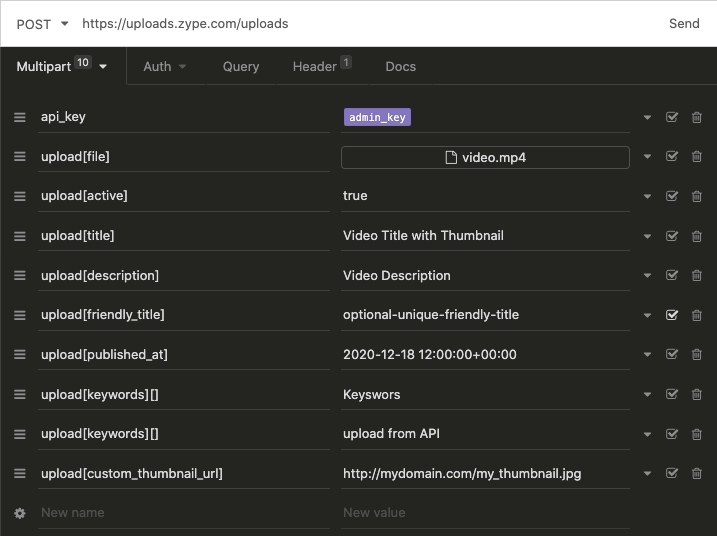Click the drag handle for upload[title] row
The height and width of the screenshot is (536, 717).
click(x=20, y=236)
